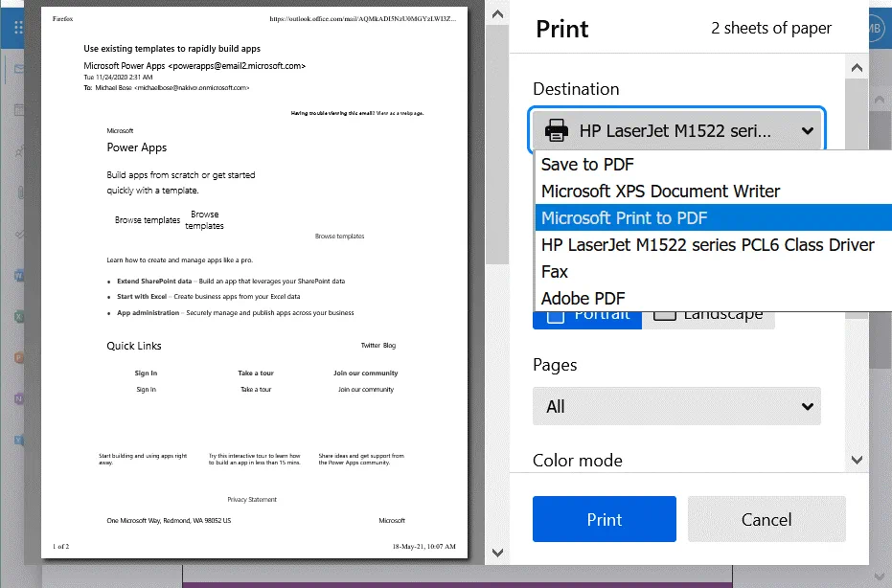This screenshot has height=588, width=892.
Task: Choose Save to PDF from destination list
Action: 587,165
